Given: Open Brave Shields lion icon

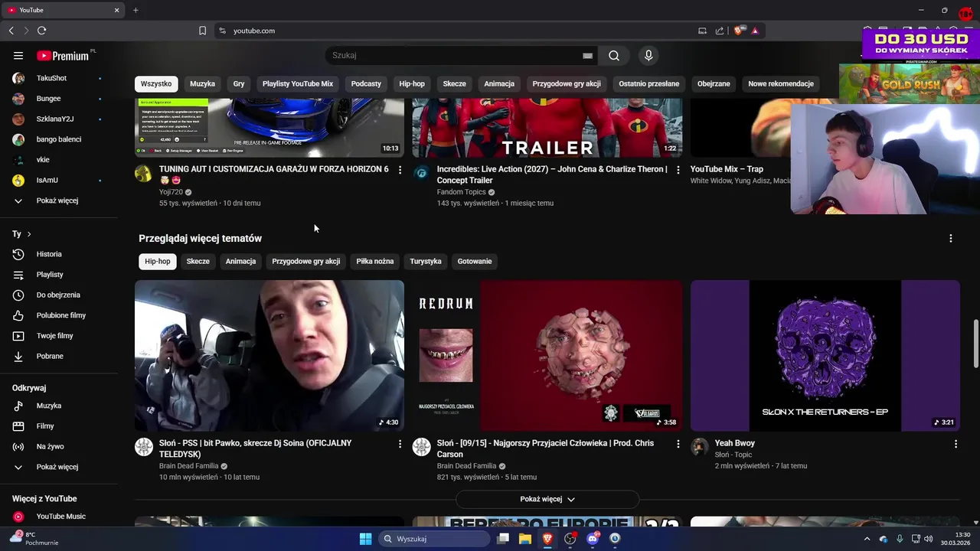Looking at the screenshot, I should [x=739, y=31].
